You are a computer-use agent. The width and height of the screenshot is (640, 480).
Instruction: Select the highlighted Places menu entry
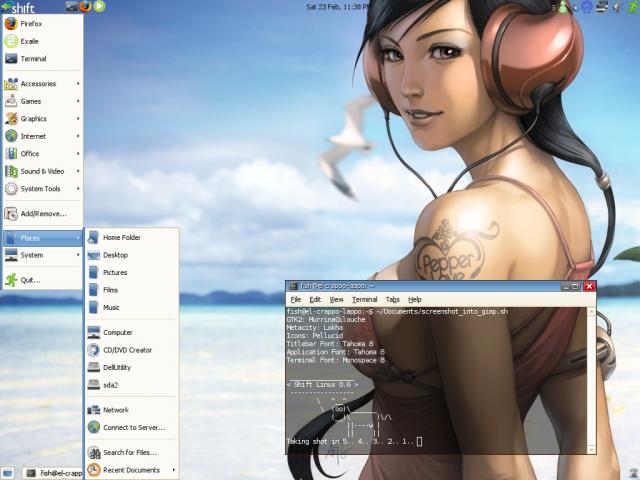tap(43, 238)
